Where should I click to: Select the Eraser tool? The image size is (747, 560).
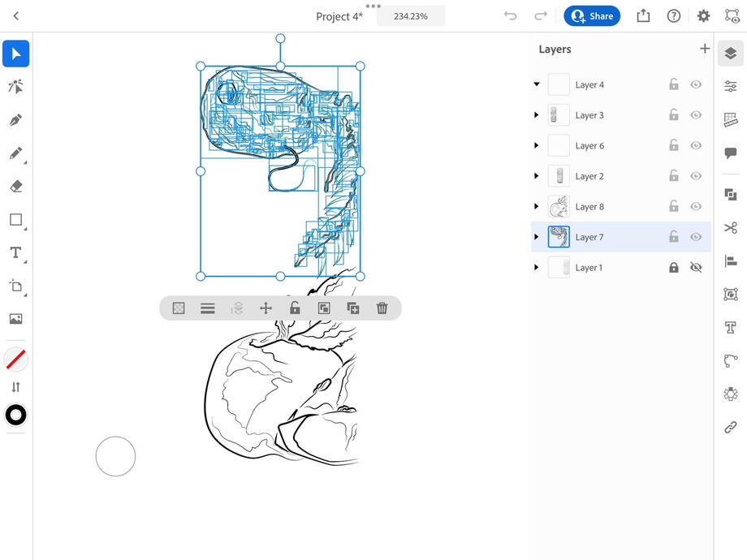click(x=15, y=186)
